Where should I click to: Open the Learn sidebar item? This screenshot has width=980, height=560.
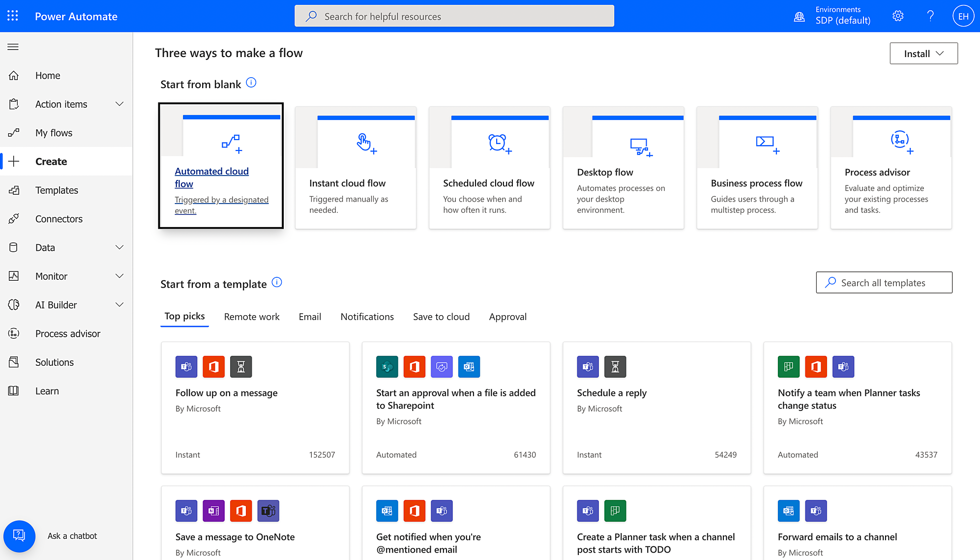click(66, 391)
